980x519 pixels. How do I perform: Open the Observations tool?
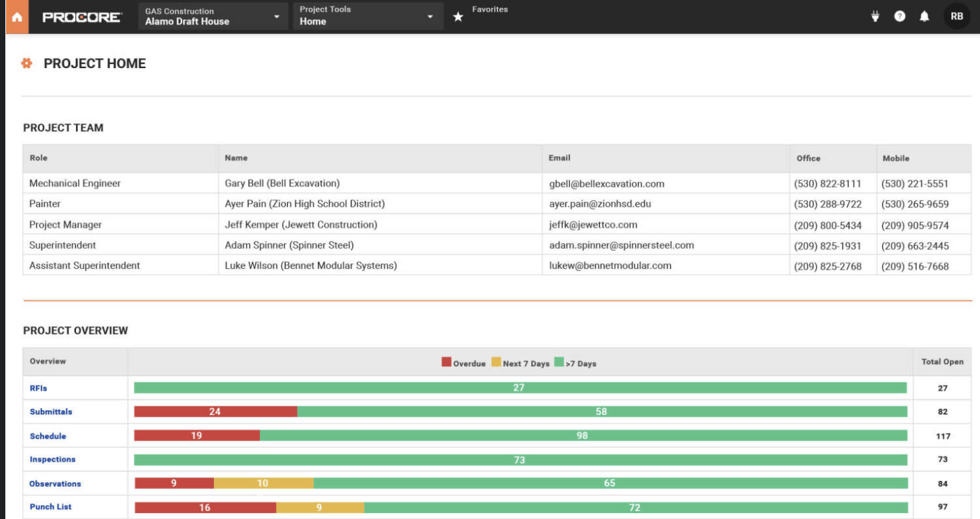click(55, 483)
